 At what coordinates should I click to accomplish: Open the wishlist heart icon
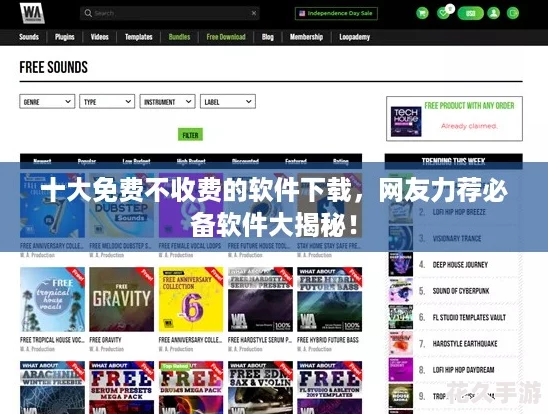tap(443, 14)
